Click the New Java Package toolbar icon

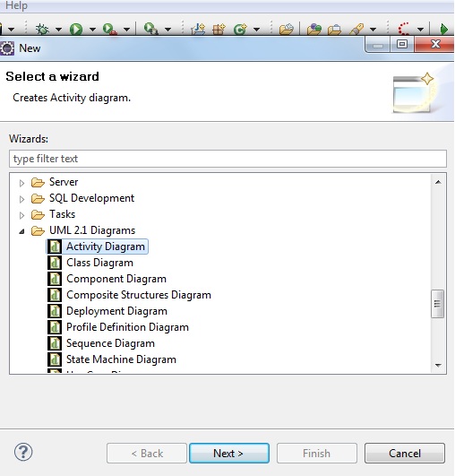219,30
